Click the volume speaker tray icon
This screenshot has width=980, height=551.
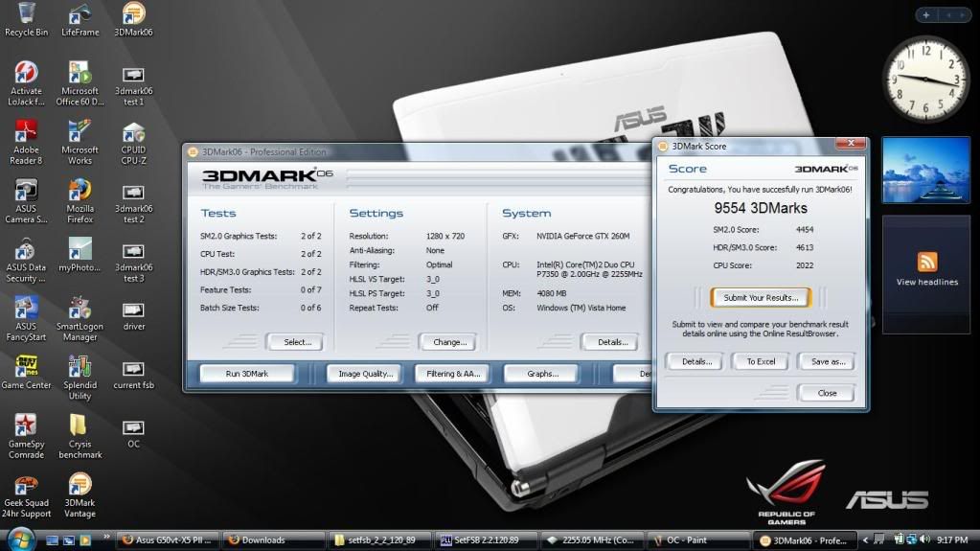[925, 540]
